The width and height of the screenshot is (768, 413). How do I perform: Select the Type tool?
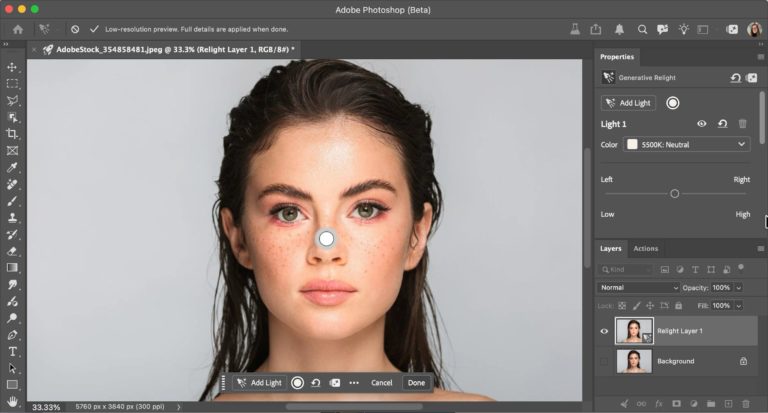[x=12, y=352]
